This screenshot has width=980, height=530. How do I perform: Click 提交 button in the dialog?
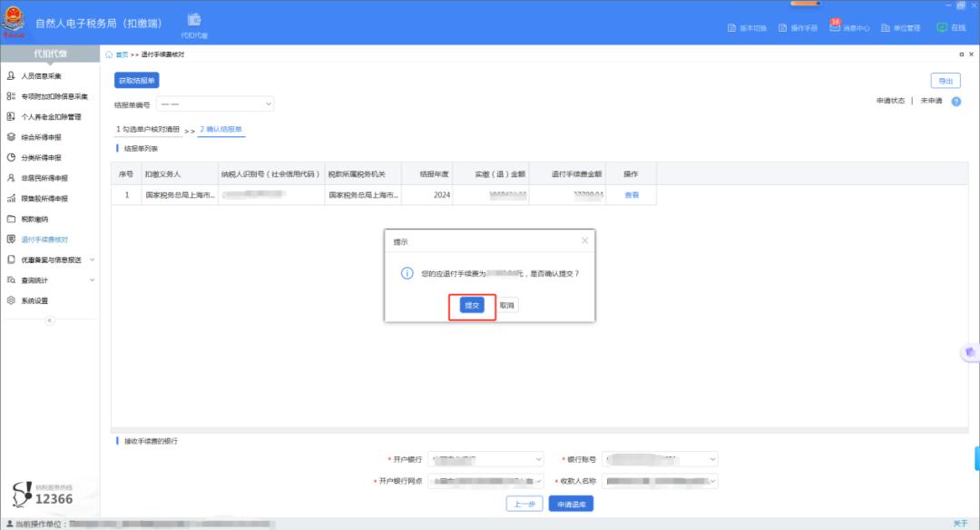(472, 306)
